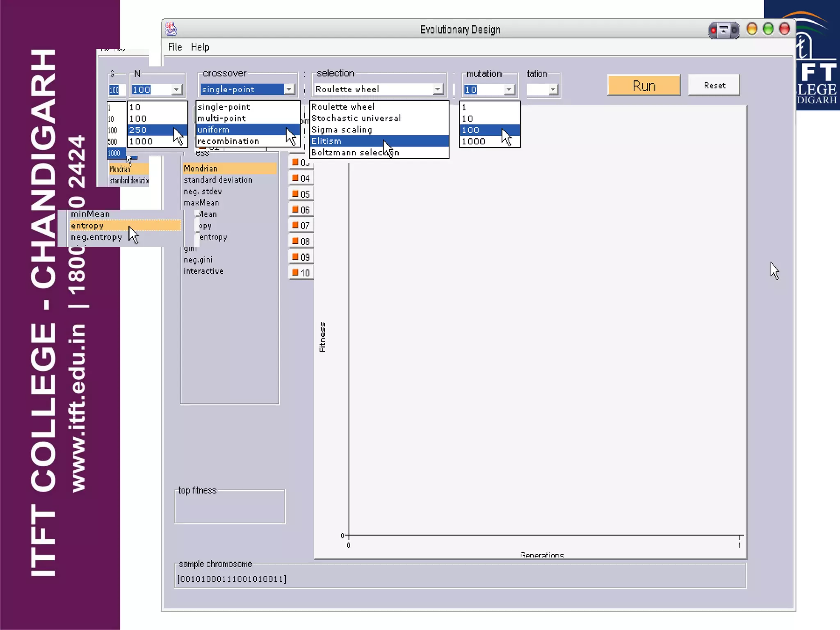Screen dimensions: 840x630
Task: Click the recorder widget's center eject-style button
Action: point(724,30)
